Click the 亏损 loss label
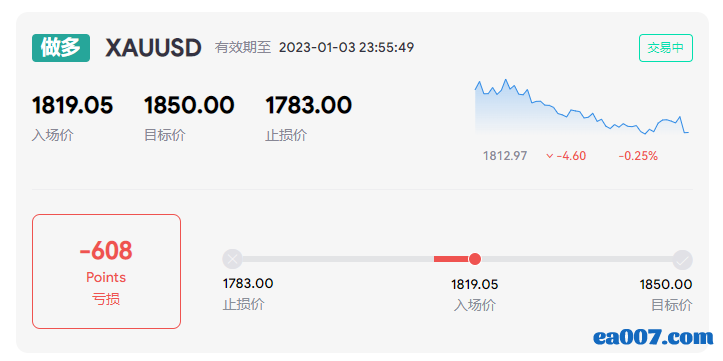The width and height of the screenshot is (723, 361). (x=106, y=299)
